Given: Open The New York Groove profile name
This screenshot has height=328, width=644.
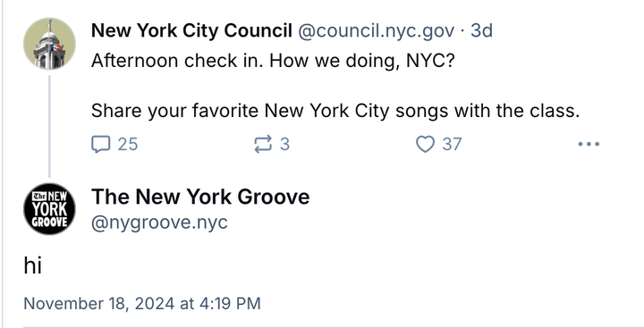Looking at the screenshot, I should 200,197.
